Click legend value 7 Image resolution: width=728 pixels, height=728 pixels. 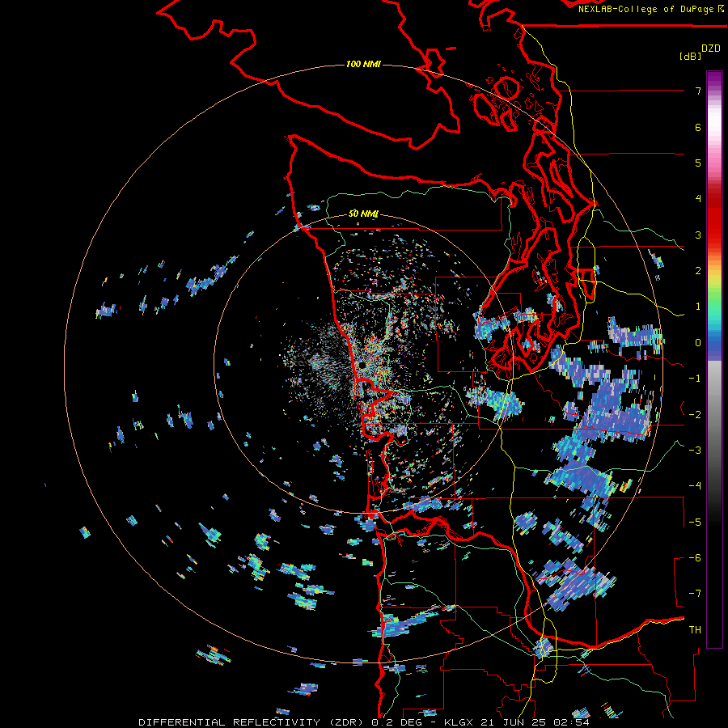[x=698, y=91]
